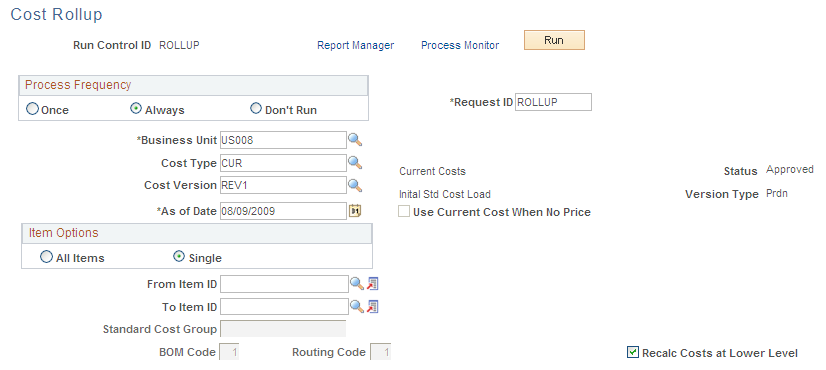Viewport: 826px width, 370px height.
Task: Click the Item Options group header
Action: click(x=197, y=233)
